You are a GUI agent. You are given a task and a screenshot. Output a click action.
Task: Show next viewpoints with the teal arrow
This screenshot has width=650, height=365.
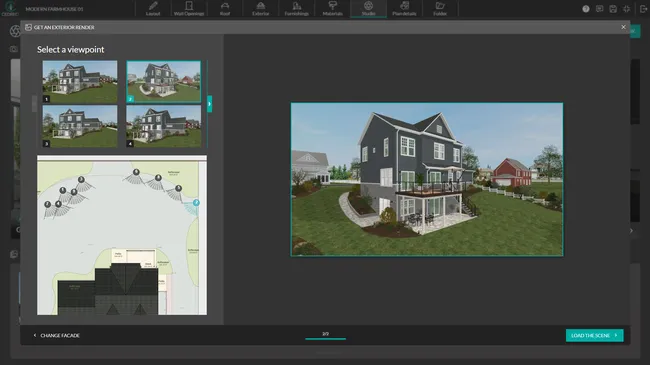pos(209,104)
